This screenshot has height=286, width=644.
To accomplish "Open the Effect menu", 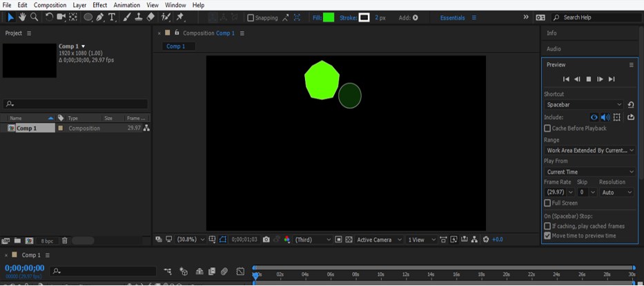I will coord(100,5).
